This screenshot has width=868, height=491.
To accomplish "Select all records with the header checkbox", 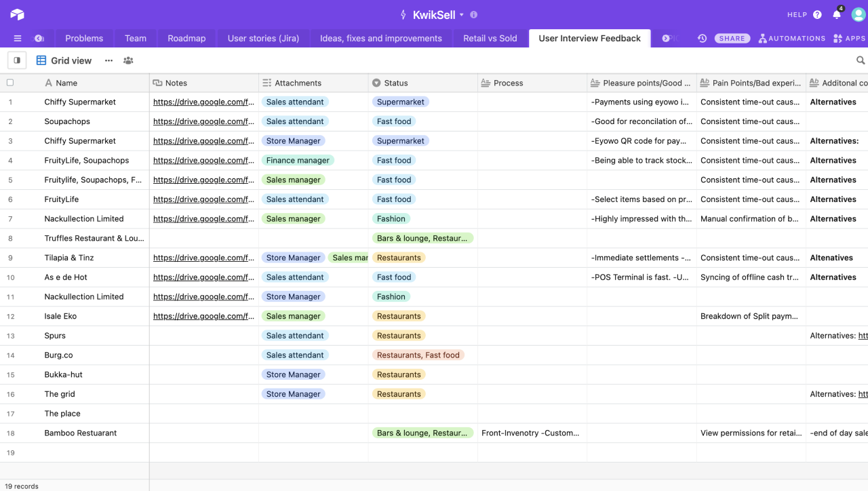I will coord(9,82).
